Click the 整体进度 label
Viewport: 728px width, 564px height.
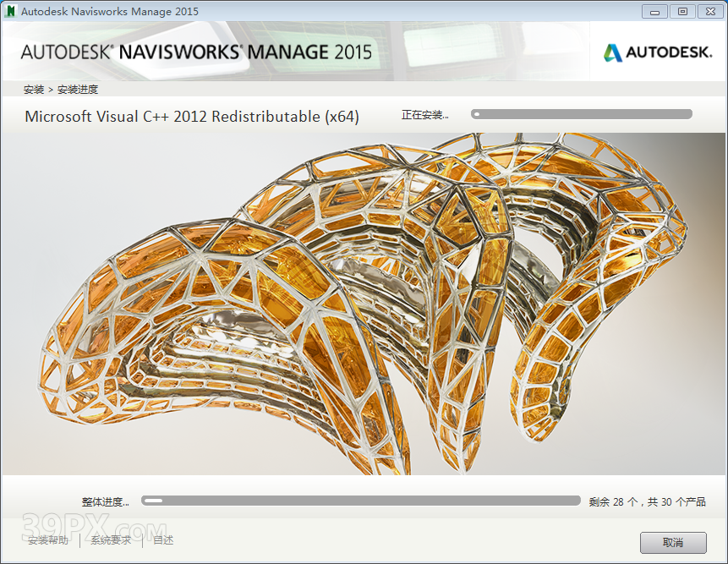coord(105,501)
